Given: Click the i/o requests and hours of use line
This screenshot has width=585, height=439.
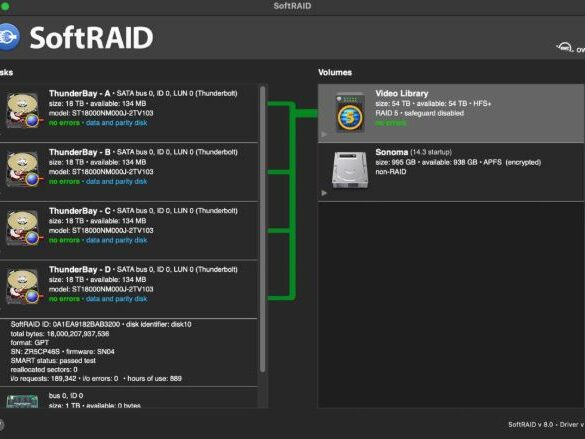Looking at the screenshot, I should [x=96, y=379].
